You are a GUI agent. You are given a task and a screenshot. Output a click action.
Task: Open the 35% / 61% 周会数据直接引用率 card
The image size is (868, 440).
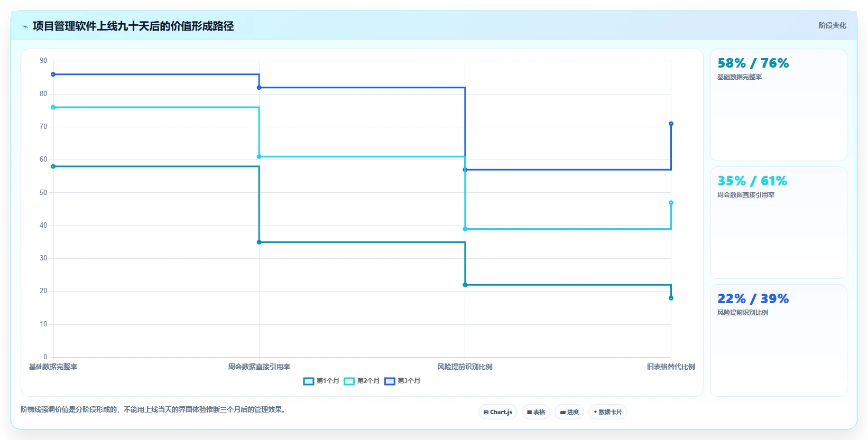(779, 223)
